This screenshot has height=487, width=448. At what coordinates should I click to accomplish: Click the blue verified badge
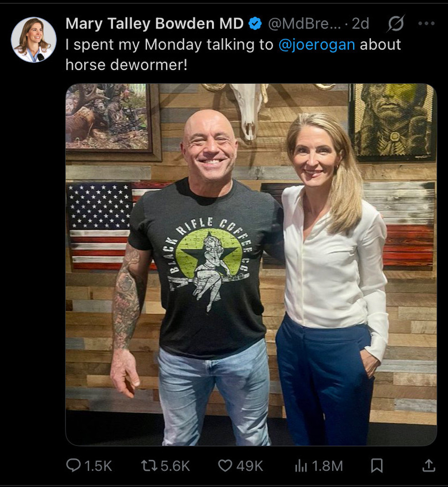click(255, 23)
